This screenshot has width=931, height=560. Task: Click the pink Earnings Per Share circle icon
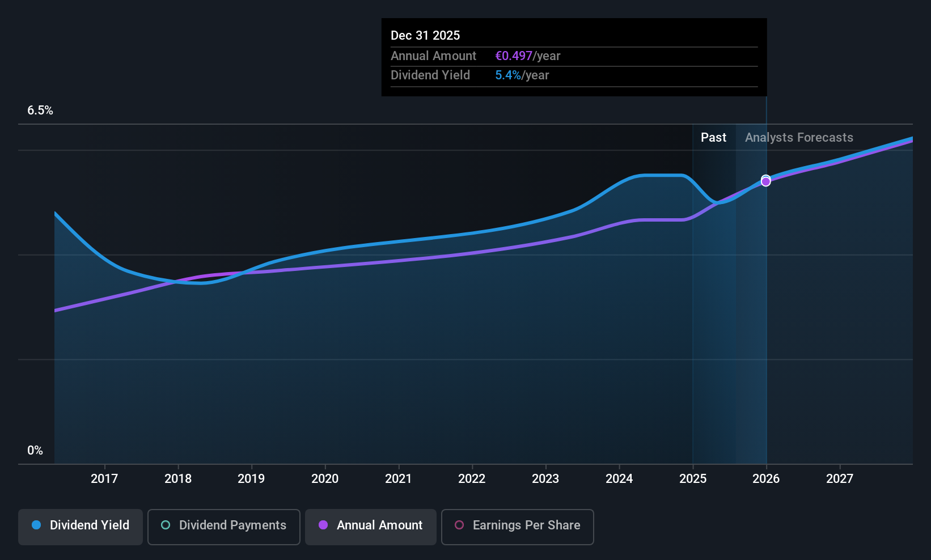point(459,525)
